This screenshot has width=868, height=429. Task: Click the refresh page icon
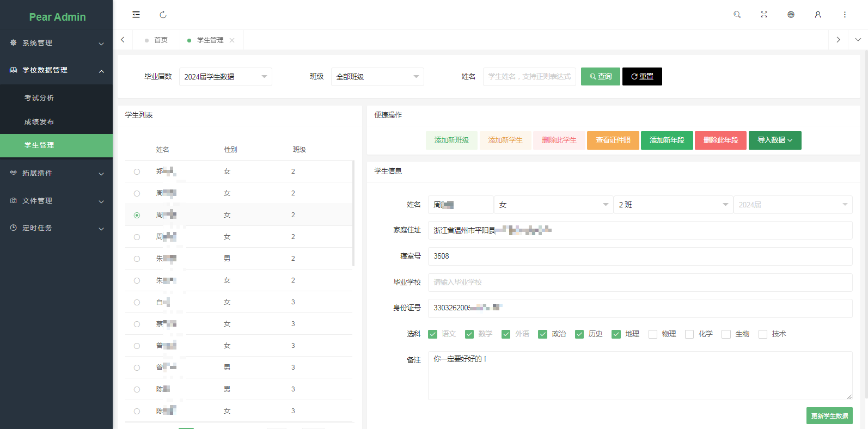point(163,15)
